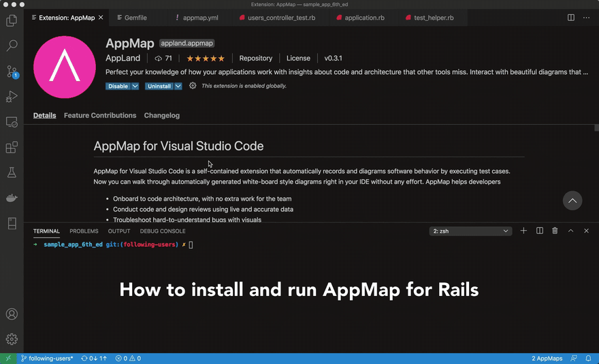
Task: Click synchronize changes indicator 0↓ 1↑
Action: (x=94, y=359)
